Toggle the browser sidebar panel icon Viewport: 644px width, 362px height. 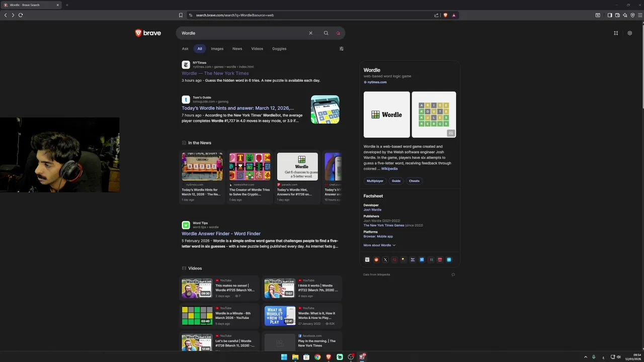pos(610,15)
